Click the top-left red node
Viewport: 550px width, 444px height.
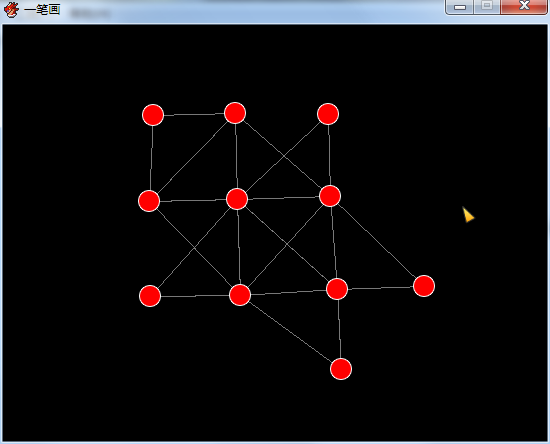[x=153, y=115]
